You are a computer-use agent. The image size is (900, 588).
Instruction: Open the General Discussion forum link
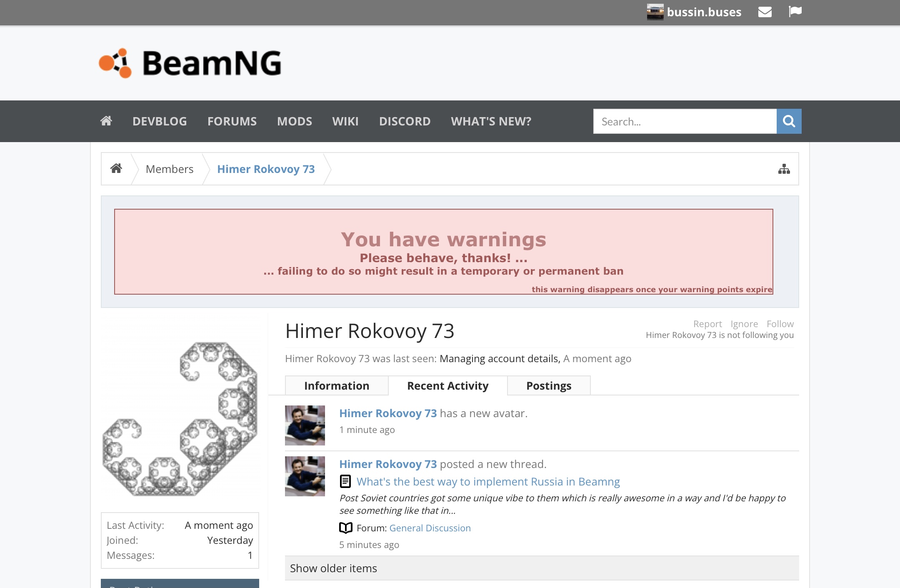[x=430, y=528]
